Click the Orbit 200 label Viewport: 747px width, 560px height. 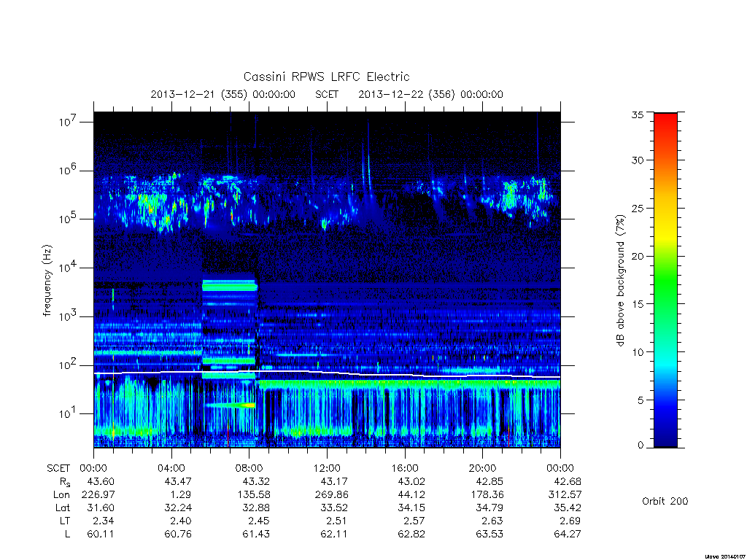pyautogui.click(x=665, y=501)
